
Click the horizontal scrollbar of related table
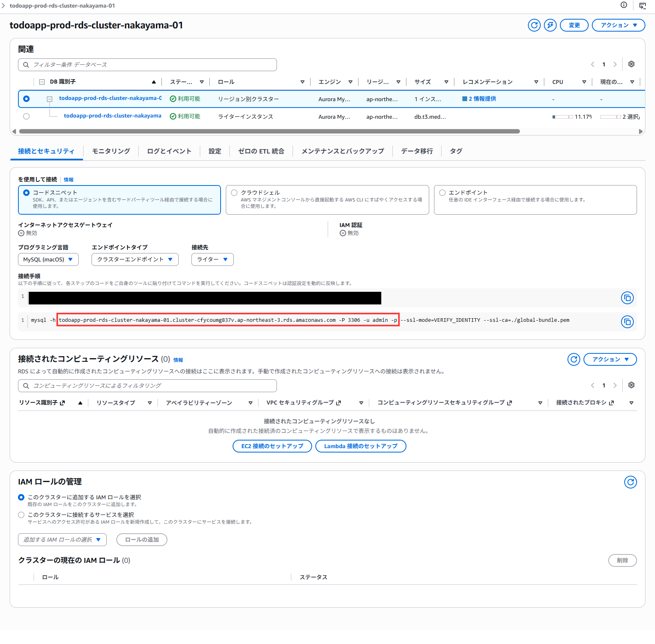[269, 132]
